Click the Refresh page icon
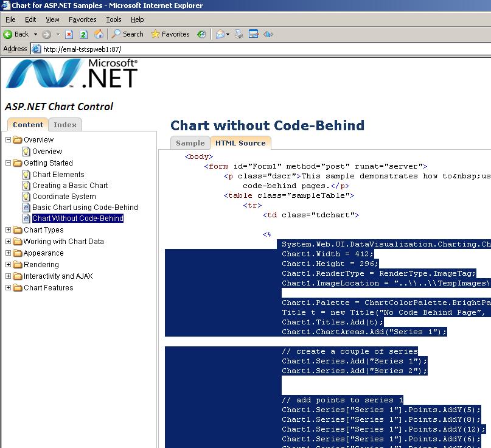The image size is (491, 448). click(x=83, y=34)
